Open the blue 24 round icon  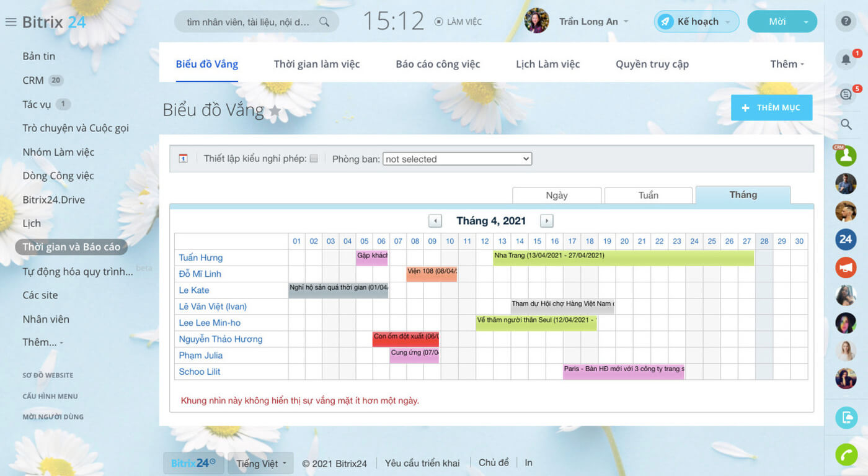pyautogui.click(x=846, y=239)
